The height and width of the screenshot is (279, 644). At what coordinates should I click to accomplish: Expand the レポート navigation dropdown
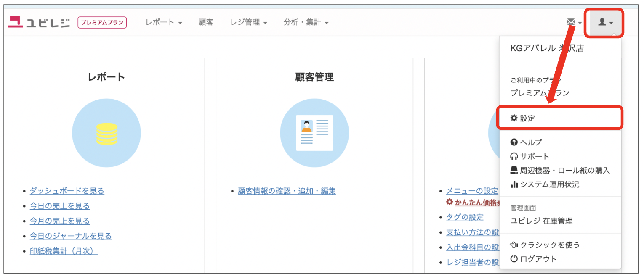click(x=164, y=22)
